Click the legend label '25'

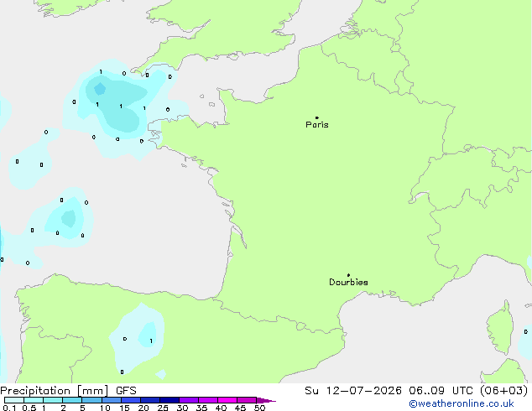coord(163,408)
